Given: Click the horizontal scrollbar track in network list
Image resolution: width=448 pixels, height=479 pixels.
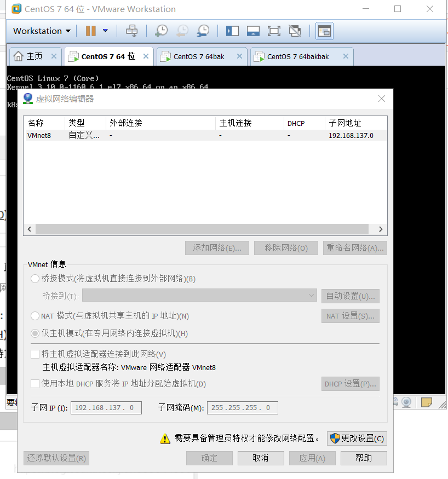Looking at the screenshot, I should (x=202, y=229).
